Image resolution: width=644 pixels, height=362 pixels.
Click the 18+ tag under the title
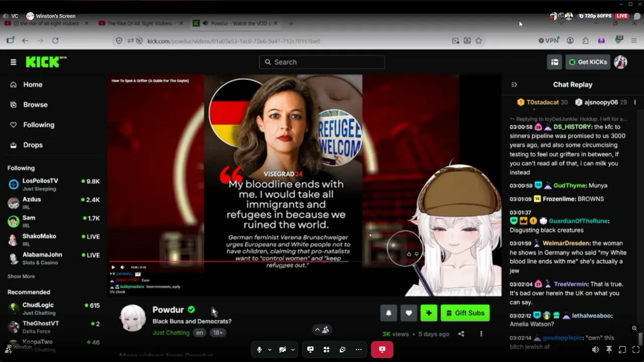click(218, 333)
